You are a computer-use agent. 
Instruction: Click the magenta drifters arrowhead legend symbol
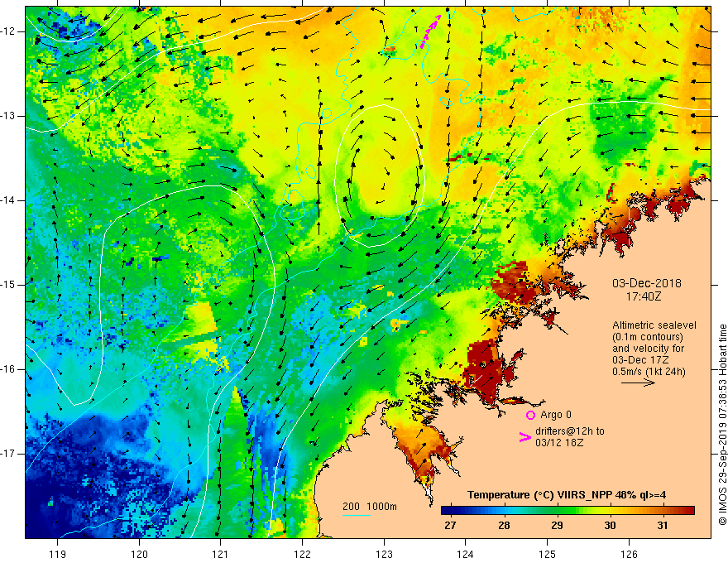pyautogui.click(x=524, y=437)
